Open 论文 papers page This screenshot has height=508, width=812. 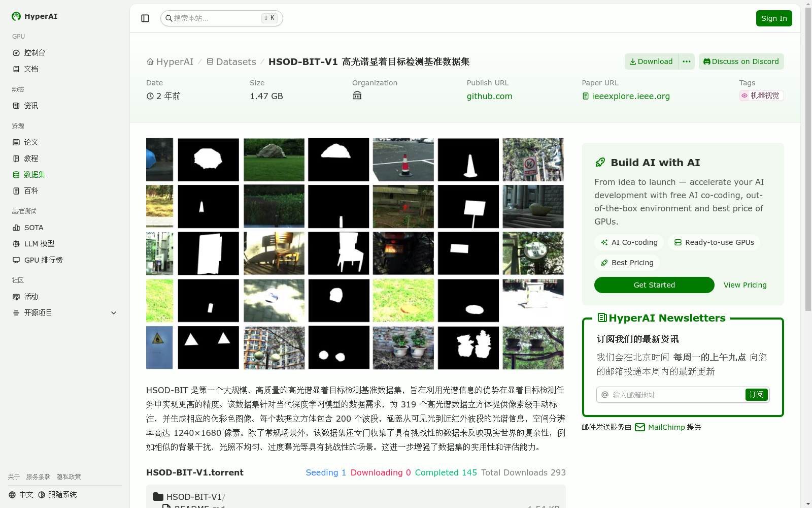(x=31, y=142)
